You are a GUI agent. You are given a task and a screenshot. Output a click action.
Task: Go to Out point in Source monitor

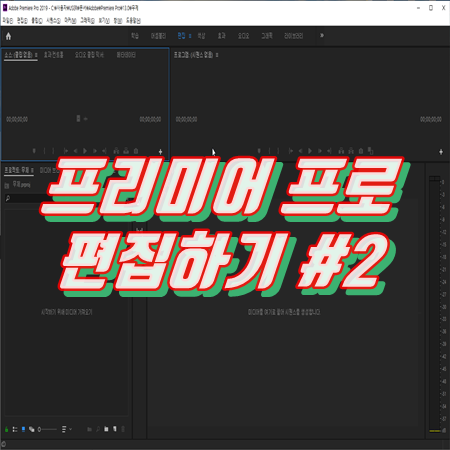point(104,151)
